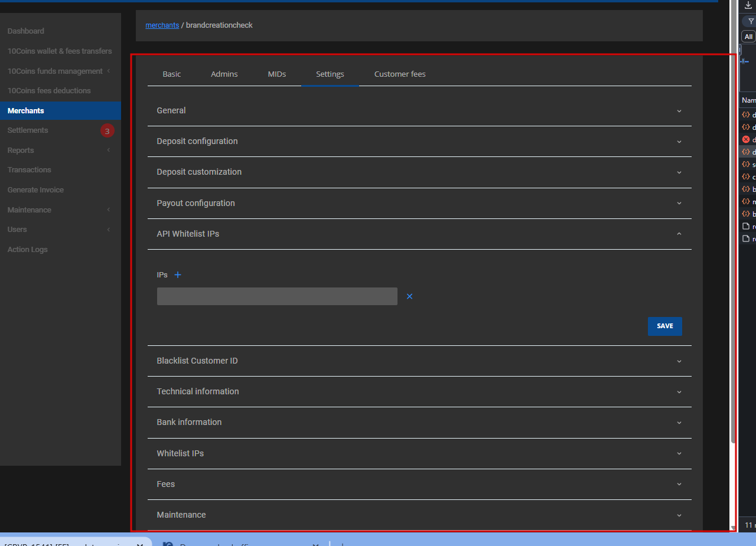The image size is (756, 546).
Task: Collapse the API Whitelist IPs section
Action: coord(419,234)
